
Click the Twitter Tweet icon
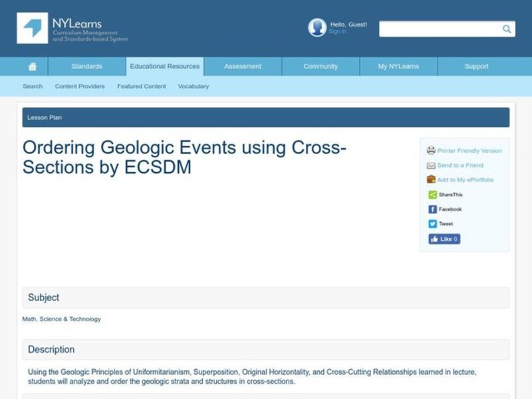pos(432,223)
